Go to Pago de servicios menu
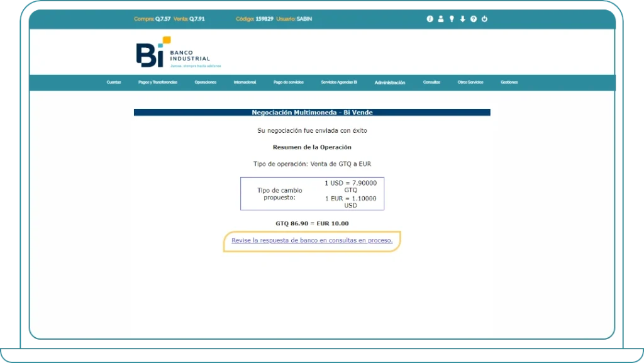Image resolution: width=644 pixels, height=363 pixels. (289, 82)
